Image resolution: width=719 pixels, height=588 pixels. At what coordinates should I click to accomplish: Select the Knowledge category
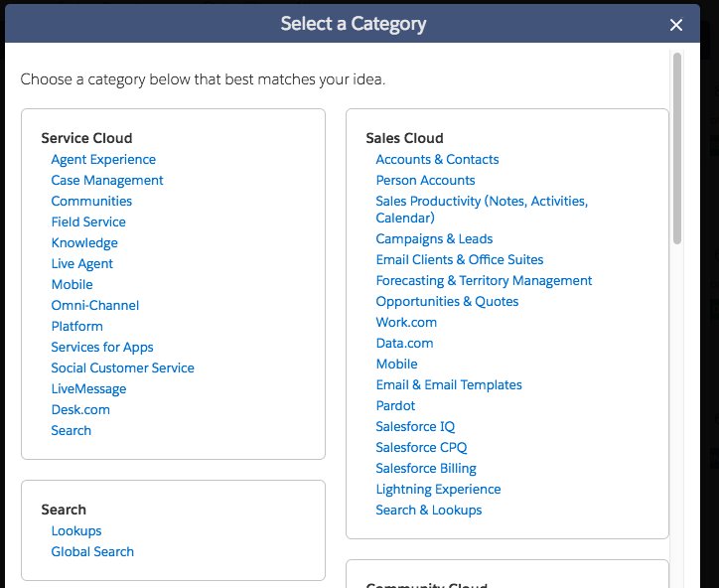[x=84, y=242]
